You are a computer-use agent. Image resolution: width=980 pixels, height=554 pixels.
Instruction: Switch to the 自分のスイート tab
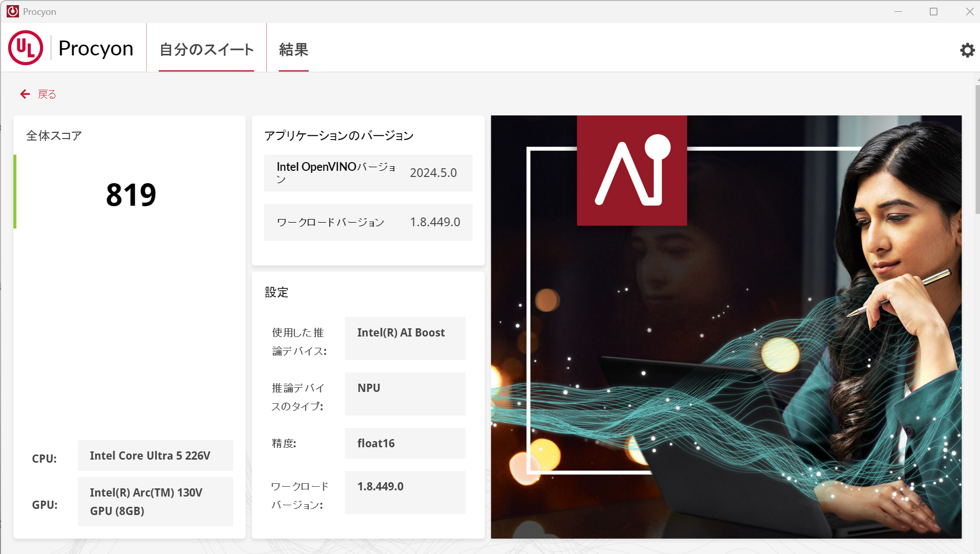click(x=207, y=49)
